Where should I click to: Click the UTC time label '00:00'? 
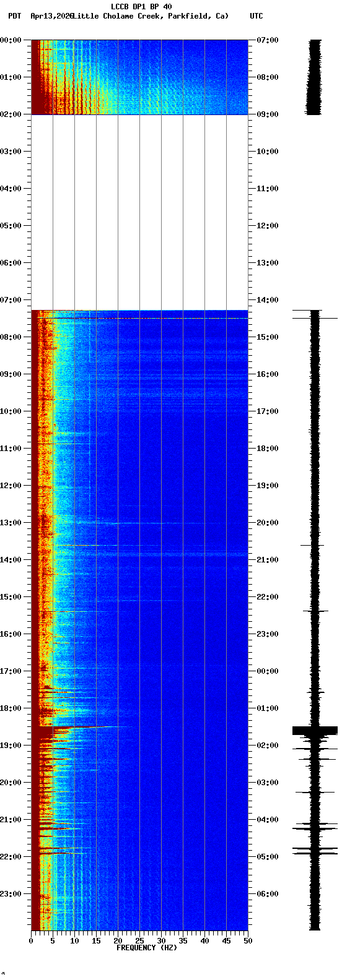pos(268,671)
